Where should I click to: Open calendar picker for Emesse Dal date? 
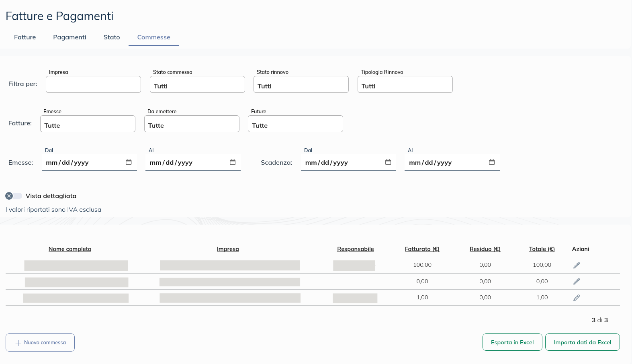pyautogui.click(x=129, y=162)
